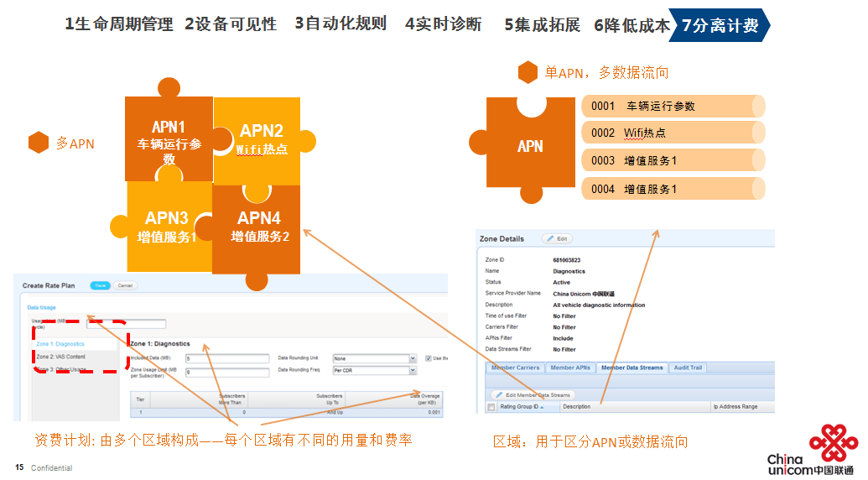Click Save in Create Rate Plan
This screenshot has width=868, height=480.
(x=100, y=285)
